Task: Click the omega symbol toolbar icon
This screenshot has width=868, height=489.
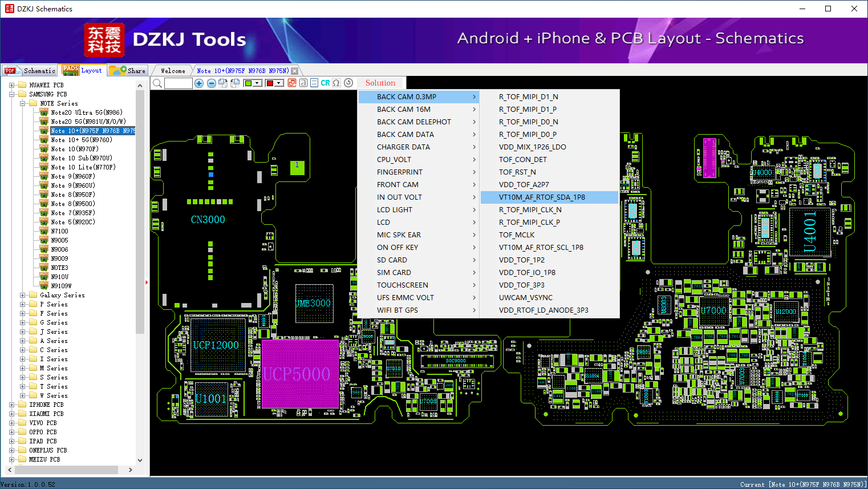Action: tap(336, 83)
